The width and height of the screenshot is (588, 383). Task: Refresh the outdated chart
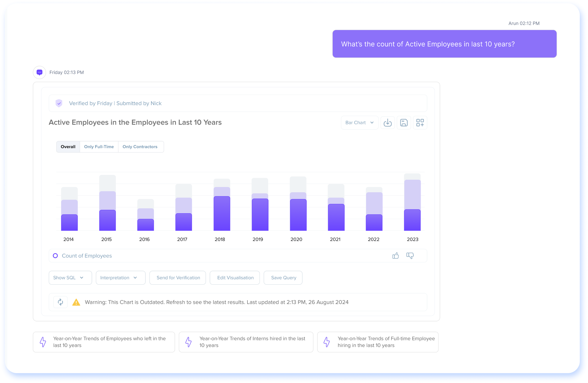pos(61,302)
